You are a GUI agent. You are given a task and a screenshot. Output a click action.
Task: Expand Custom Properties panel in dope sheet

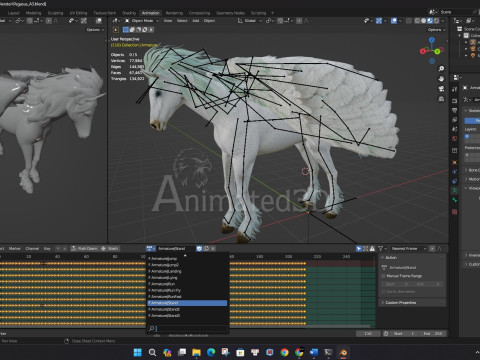click(400, 303)
